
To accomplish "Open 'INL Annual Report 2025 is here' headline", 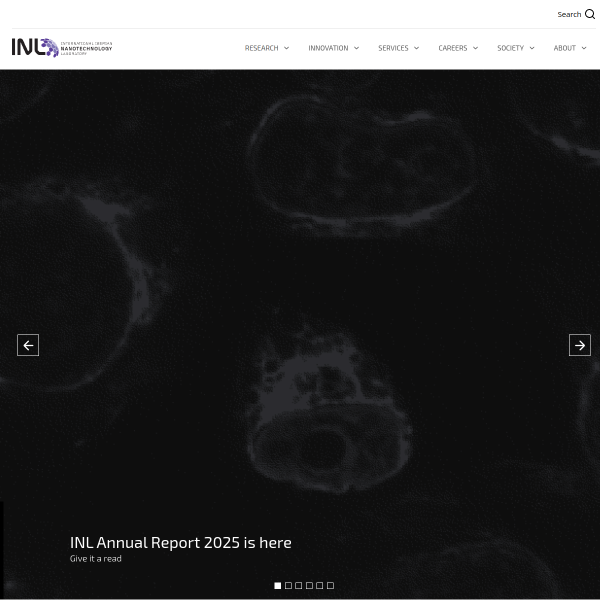I will pos(181,543).
